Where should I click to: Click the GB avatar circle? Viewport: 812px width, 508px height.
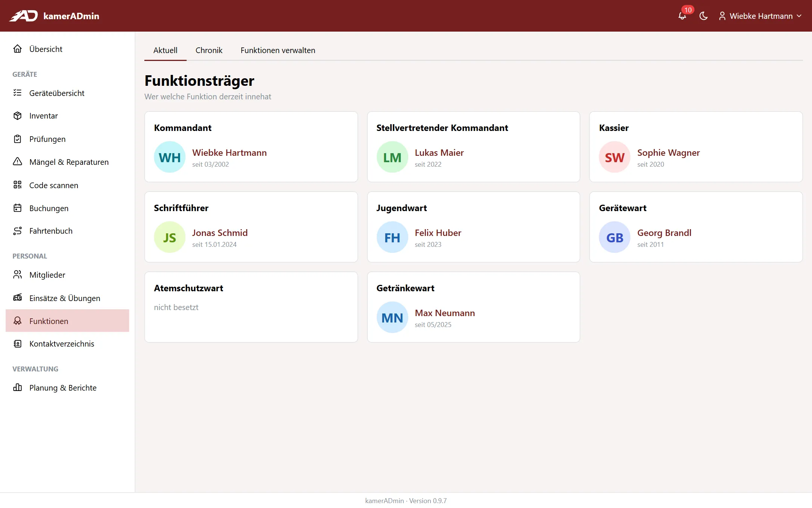(615, 237)
